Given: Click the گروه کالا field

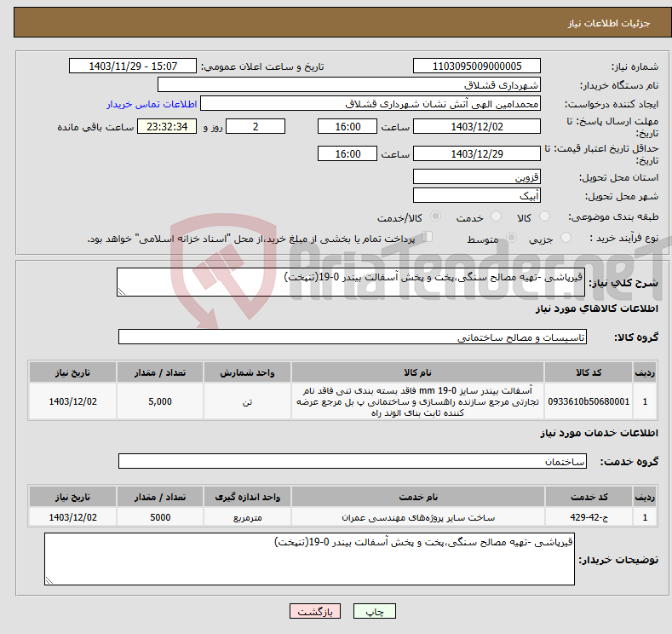Looking at the screenshot, I should pos(353,337).
